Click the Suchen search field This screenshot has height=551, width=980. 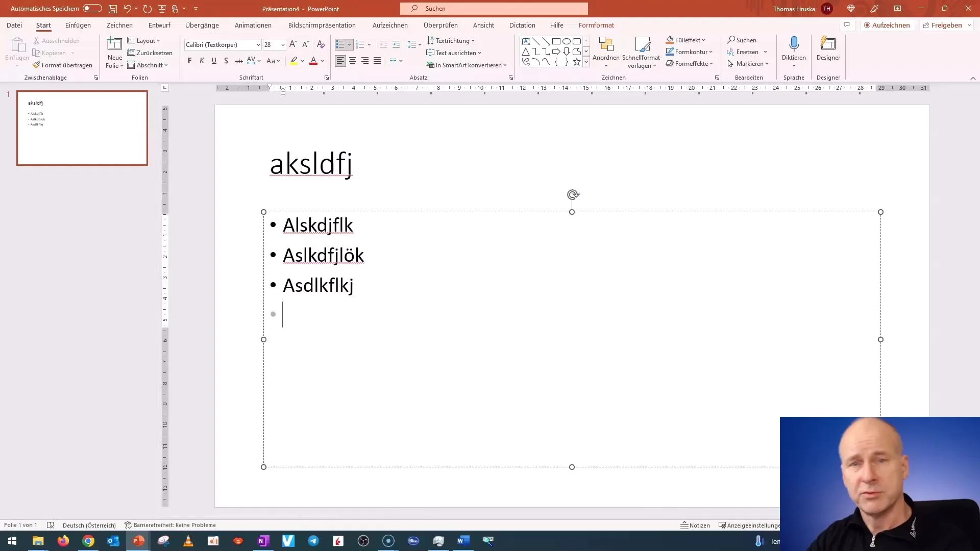click(494, 9)
